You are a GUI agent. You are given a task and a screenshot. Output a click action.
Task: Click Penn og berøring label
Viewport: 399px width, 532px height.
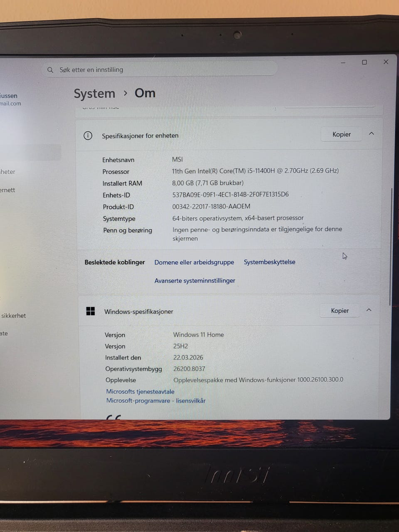coord(128,230)
